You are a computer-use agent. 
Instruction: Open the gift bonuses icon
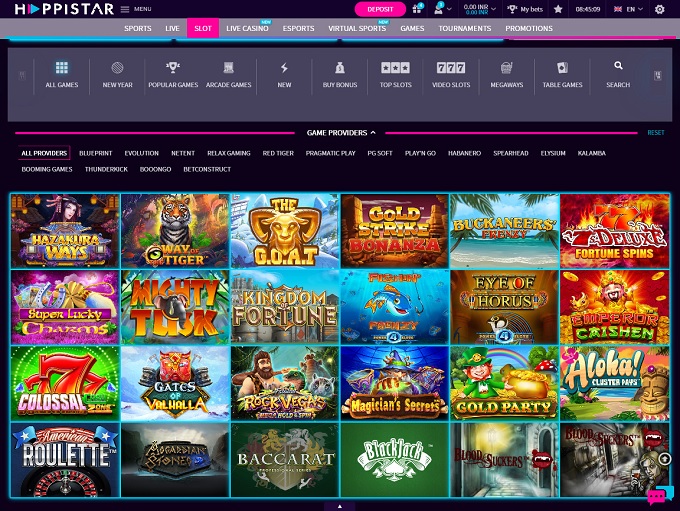click(416, 9)
